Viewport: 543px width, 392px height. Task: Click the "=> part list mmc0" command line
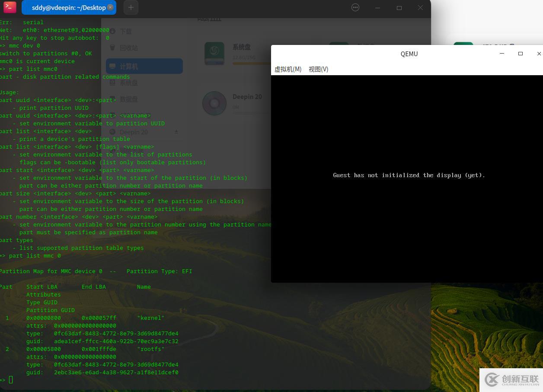pyautogui.click(x=29, y=69)
